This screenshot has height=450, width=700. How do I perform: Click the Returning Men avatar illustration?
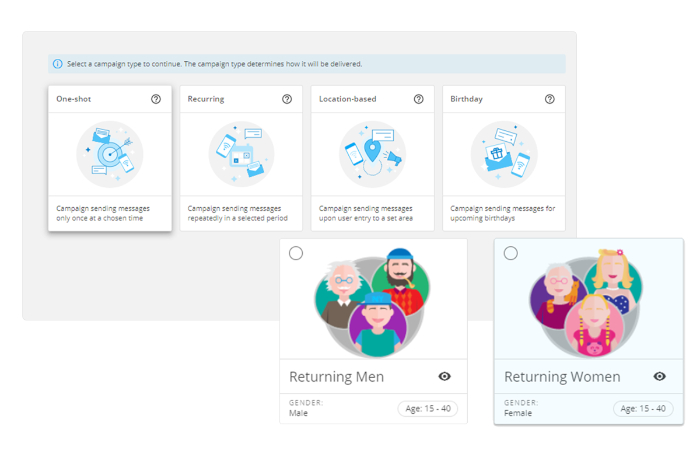click(x=372, y=303)
